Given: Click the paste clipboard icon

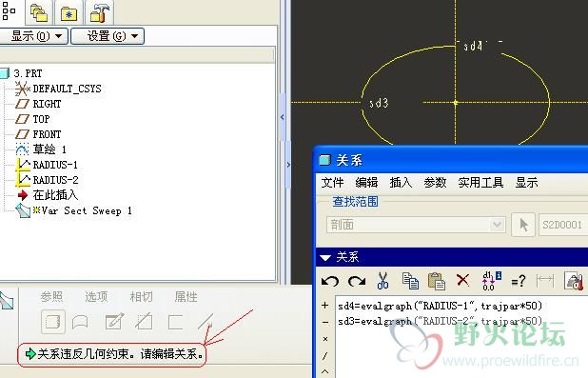Looking at the screenshot, I should [437, 281].
